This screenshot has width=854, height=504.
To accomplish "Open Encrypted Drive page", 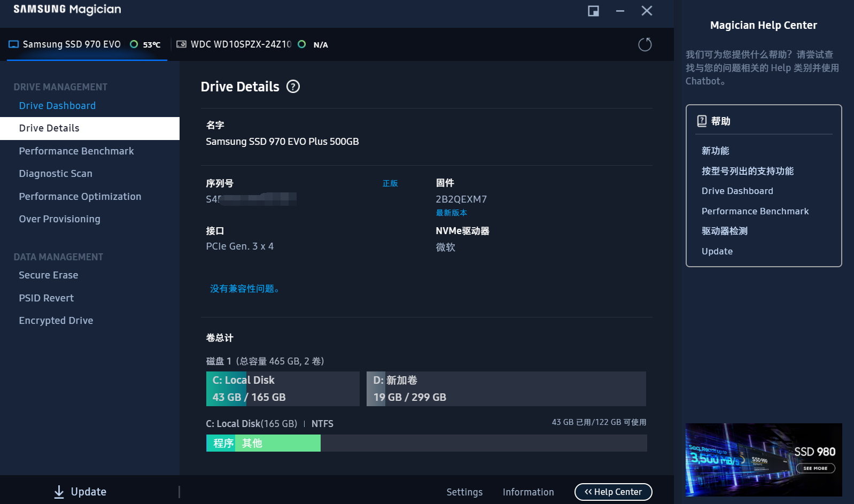I will 56,321.
